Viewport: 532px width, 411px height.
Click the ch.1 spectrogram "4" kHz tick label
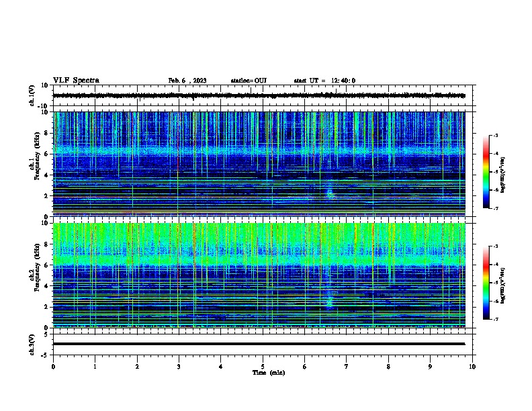(46, 175)
